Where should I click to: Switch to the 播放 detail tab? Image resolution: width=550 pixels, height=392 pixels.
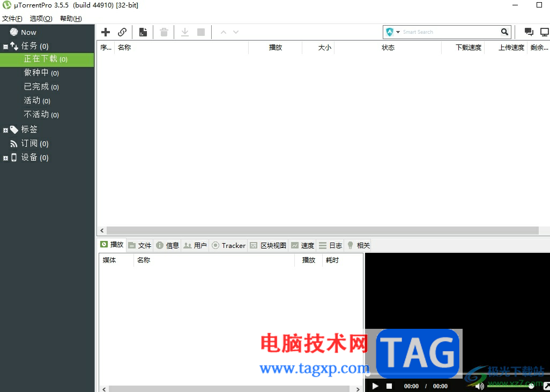click(112, 245)
